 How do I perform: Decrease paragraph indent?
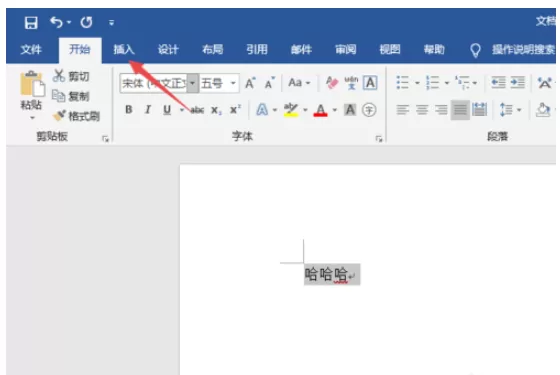click(x=498, y=83)
